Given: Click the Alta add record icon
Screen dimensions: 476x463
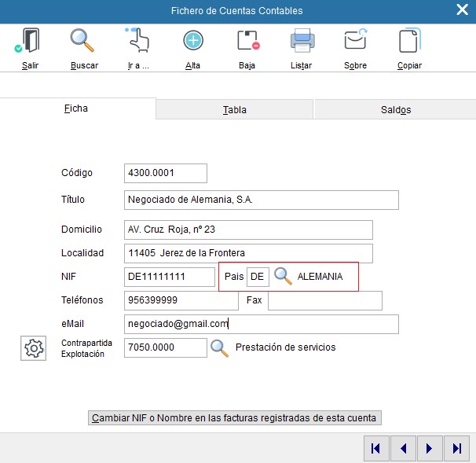Looking at the screenshot, I should pos(192,41).
